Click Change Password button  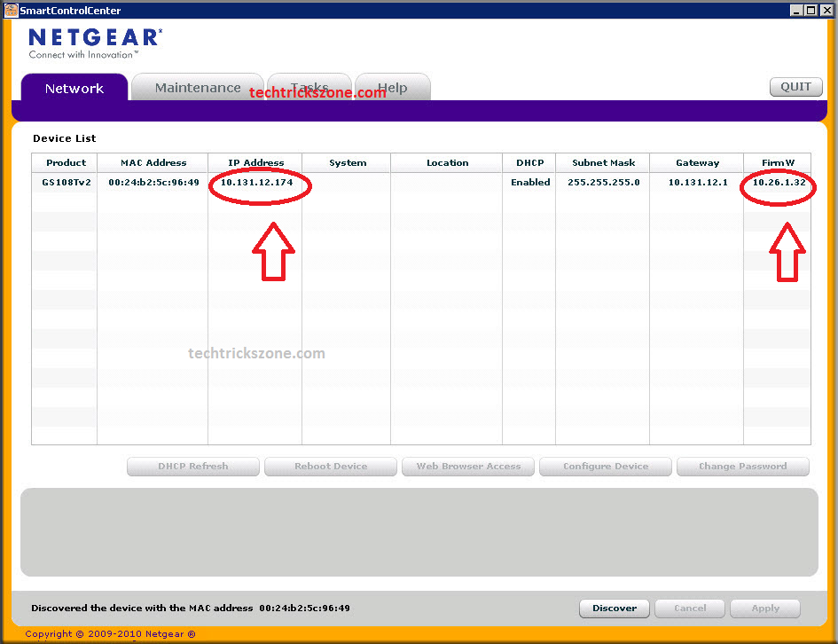point(743,466)
